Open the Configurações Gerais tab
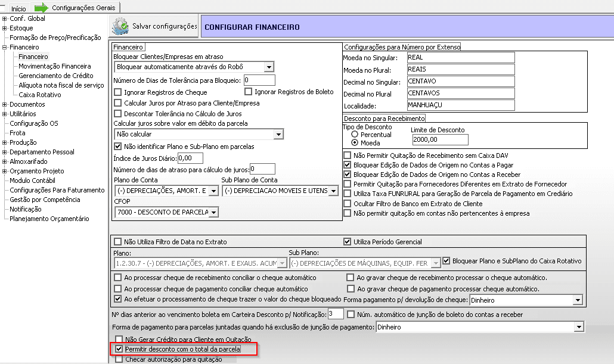This screenshot has width=614, height=364. [x=83, y=8]
